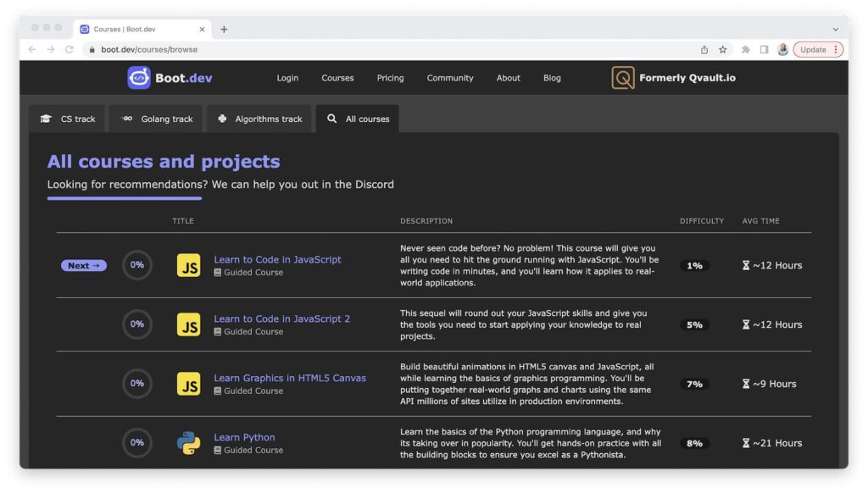Click the DIFFICULTY column header

tap(701, 221)
